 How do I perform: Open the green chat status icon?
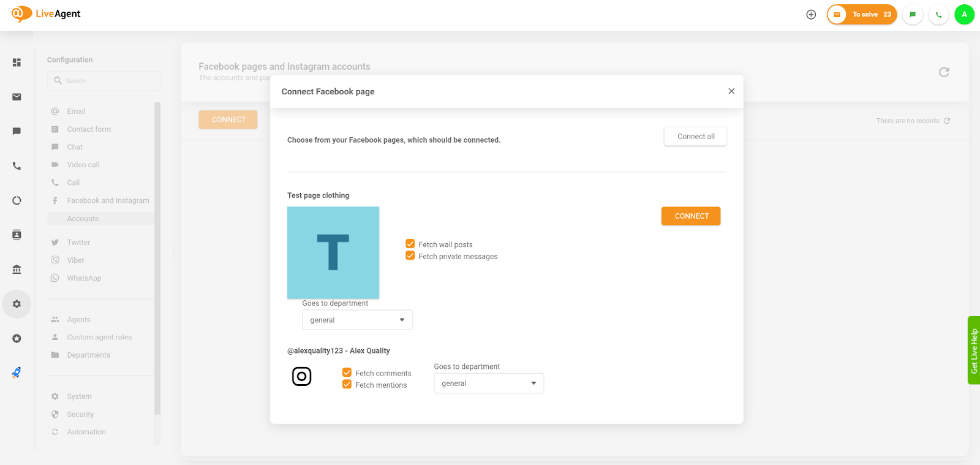pyautogui.click(x=913, y=15)
